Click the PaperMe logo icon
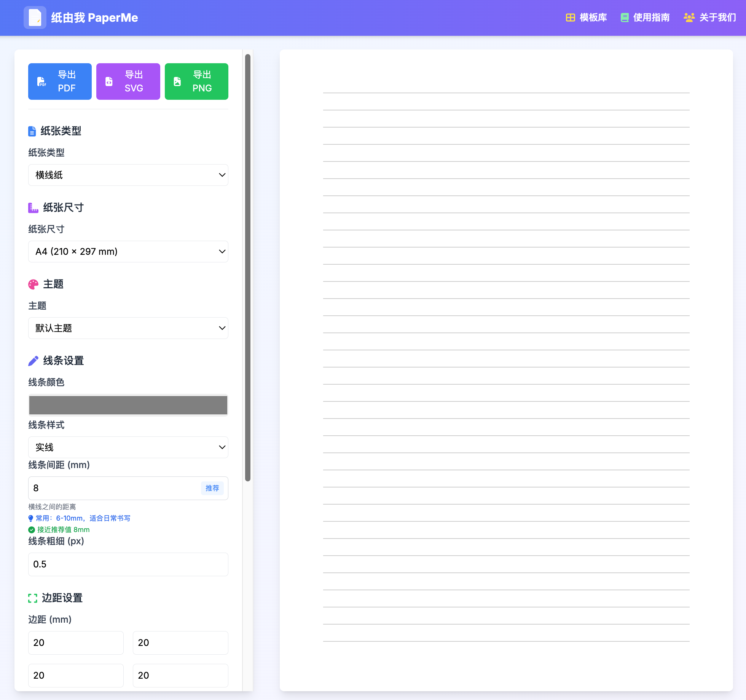The height and width of the screenshot is (700, 746). point(35,18)
